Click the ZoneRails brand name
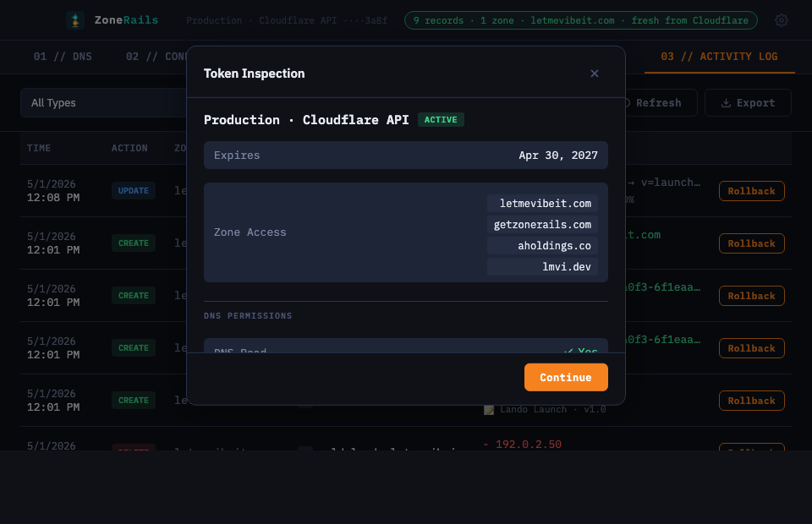This screenshot has width=812, height=524. click(126, 20)
